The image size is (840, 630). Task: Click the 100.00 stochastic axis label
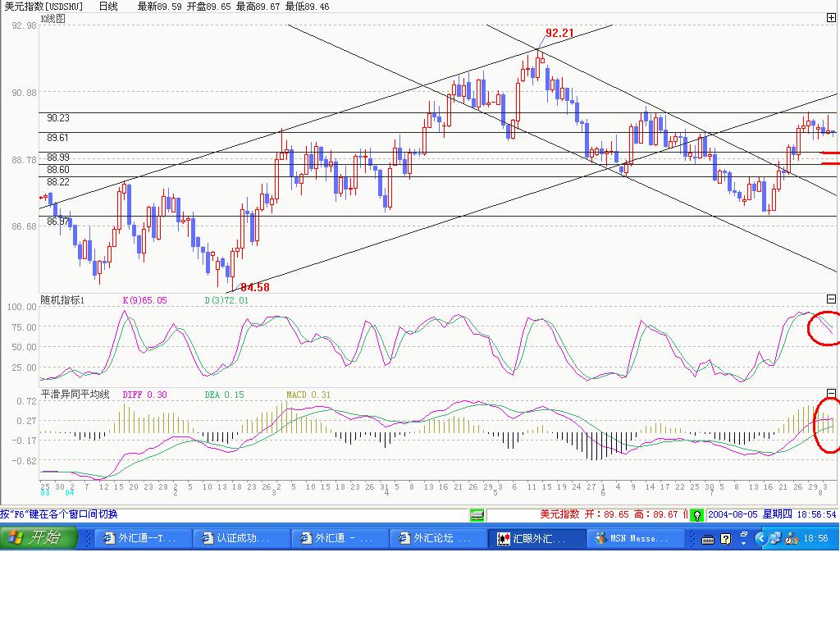click(x=21, y=307)
